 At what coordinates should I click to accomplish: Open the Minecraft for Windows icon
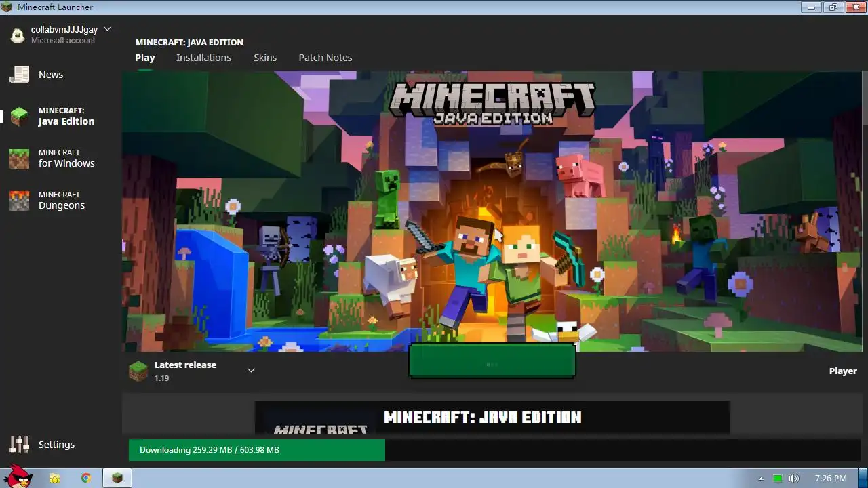(x=19, y=159)
